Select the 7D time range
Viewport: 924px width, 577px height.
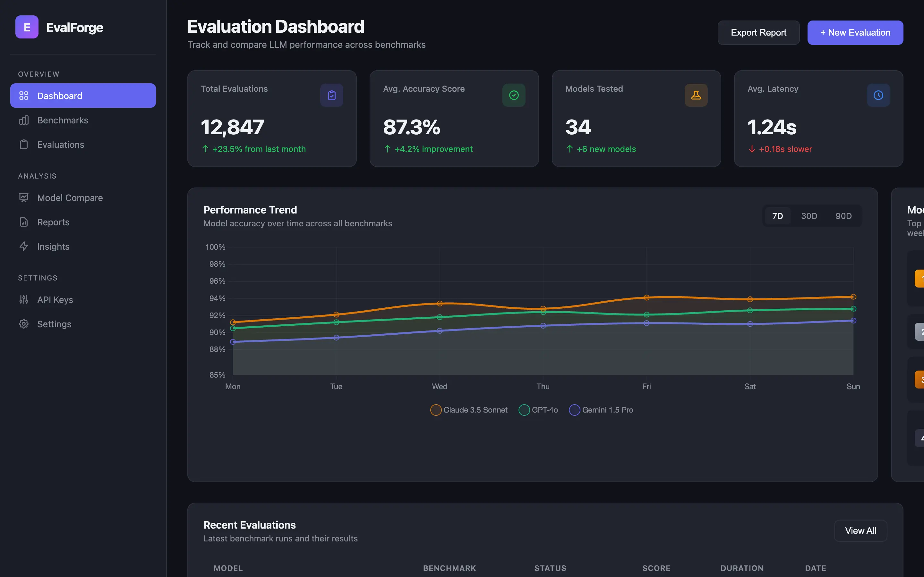(x=777, y=216)
